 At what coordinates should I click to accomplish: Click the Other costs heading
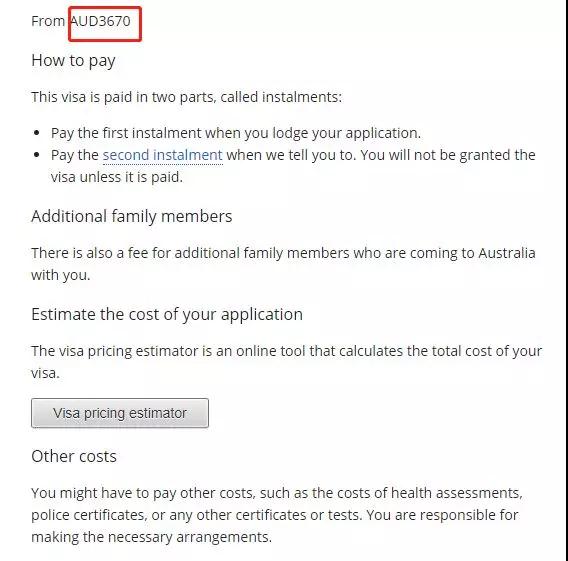point(74,456)
